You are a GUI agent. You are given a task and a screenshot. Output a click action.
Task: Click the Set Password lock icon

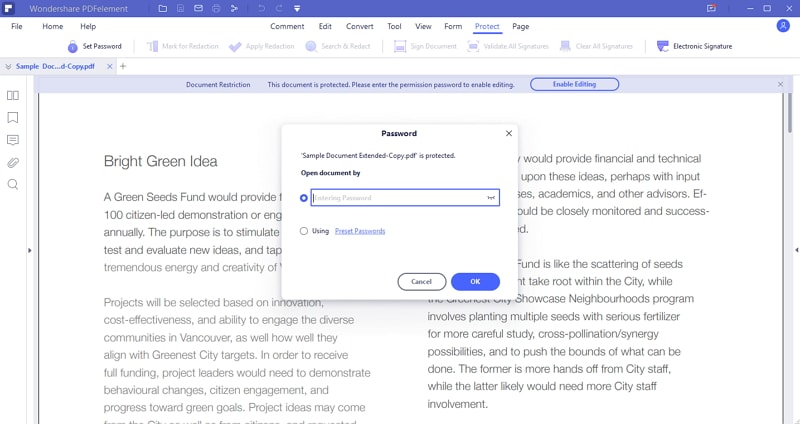(72, 46)
